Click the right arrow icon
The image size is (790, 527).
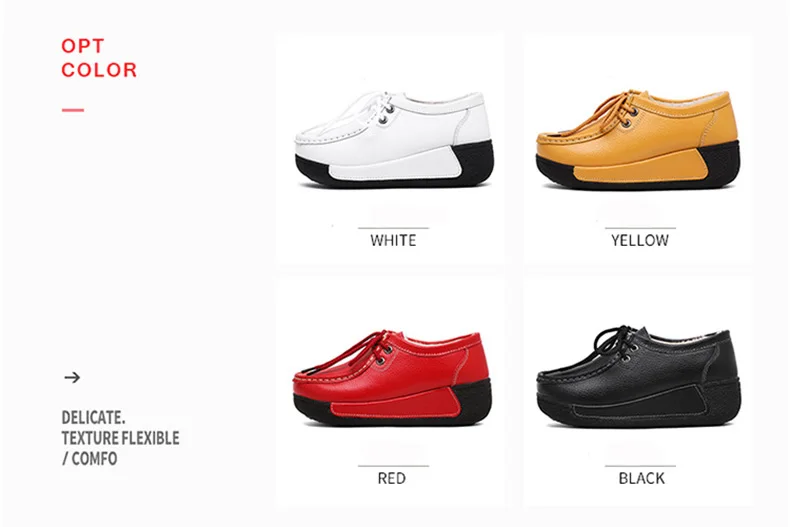[72, 377]
